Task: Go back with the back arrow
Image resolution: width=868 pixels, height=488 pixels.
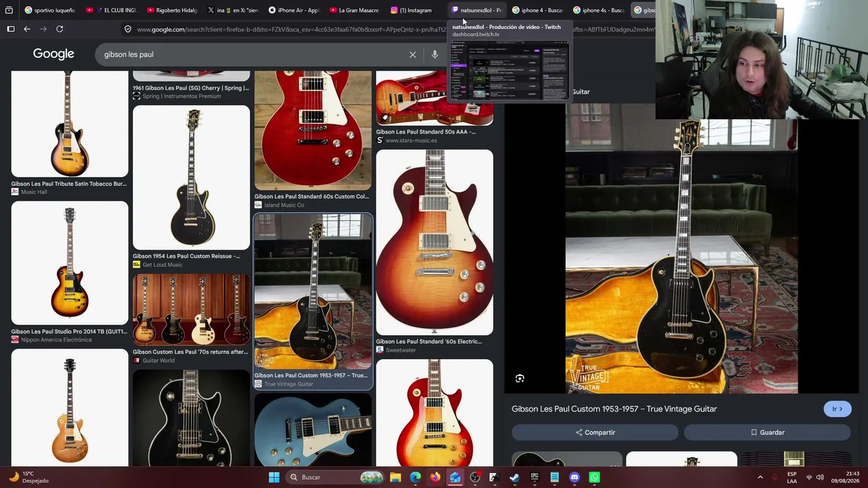Action: click(x=27, y=29)
